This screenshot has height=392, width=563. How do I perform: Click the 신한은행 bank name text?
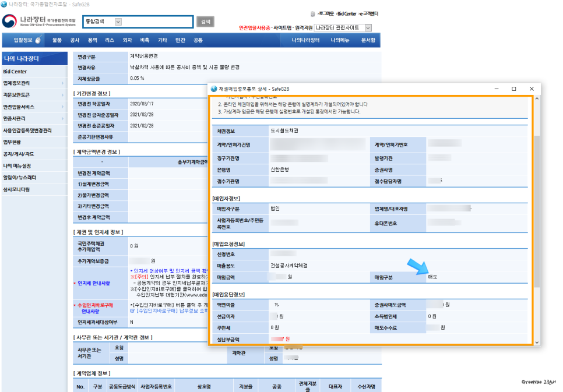(x=280, y=169)
